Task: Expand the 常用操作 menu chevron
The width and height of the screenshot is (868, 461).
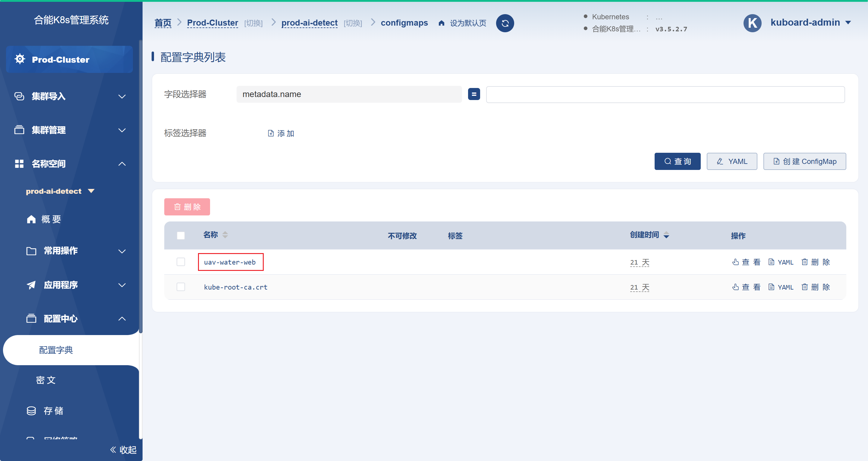Action: coord(122,251)
